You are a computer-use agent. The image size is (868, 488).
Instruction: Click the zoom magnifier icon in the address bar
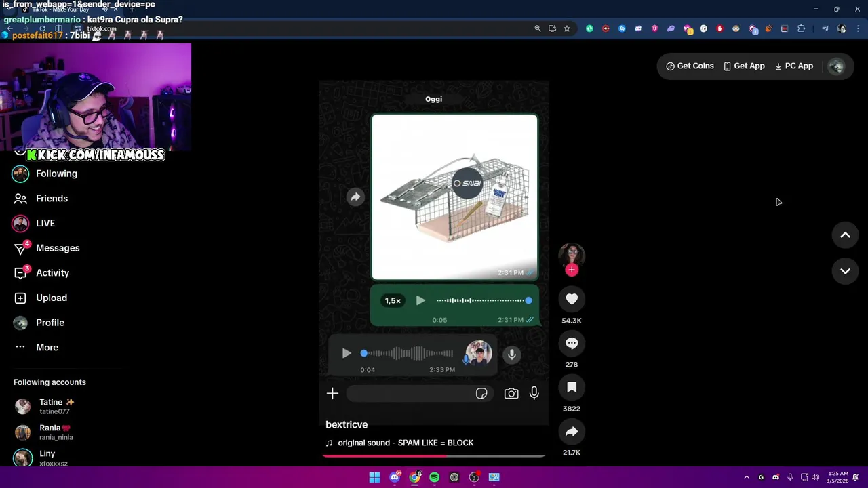537,28
